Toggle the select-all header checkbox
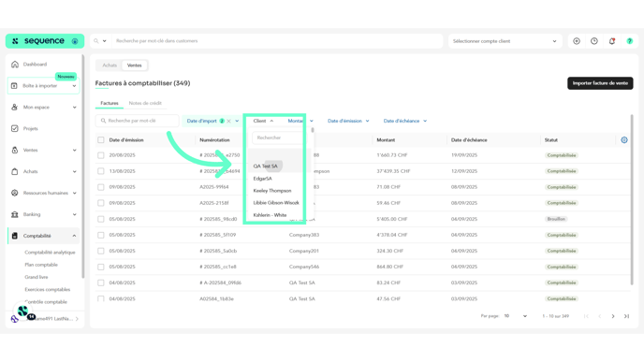This screenshot has height=362, width=644. [x=101, y=140]
